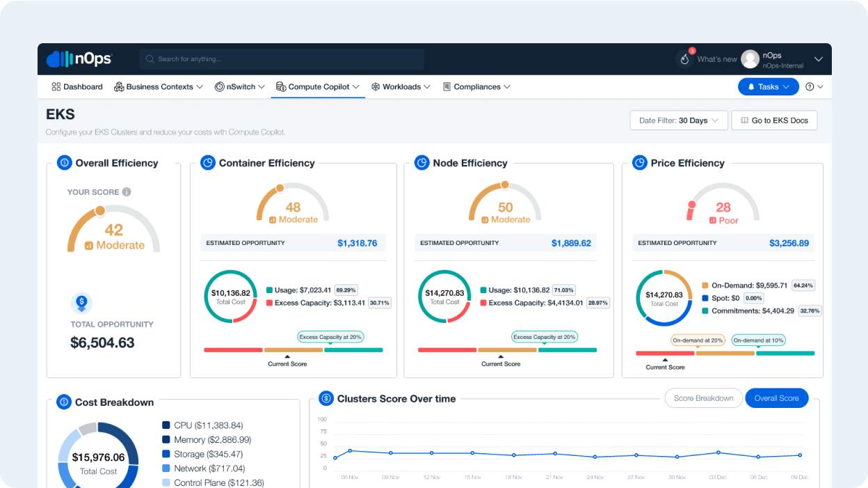Click the What's new link
The height and width of the screenshot is (488, 868).
[716, 59]
